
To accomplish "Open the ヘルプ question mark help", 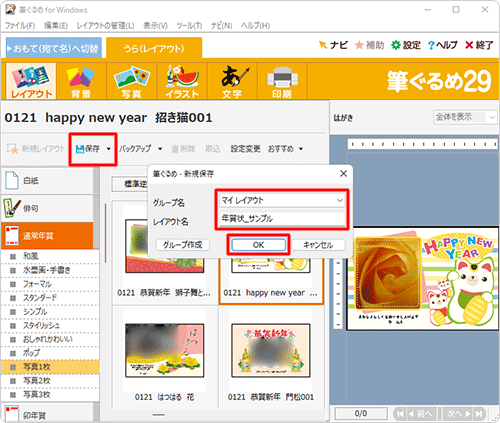I will (442, 45).
